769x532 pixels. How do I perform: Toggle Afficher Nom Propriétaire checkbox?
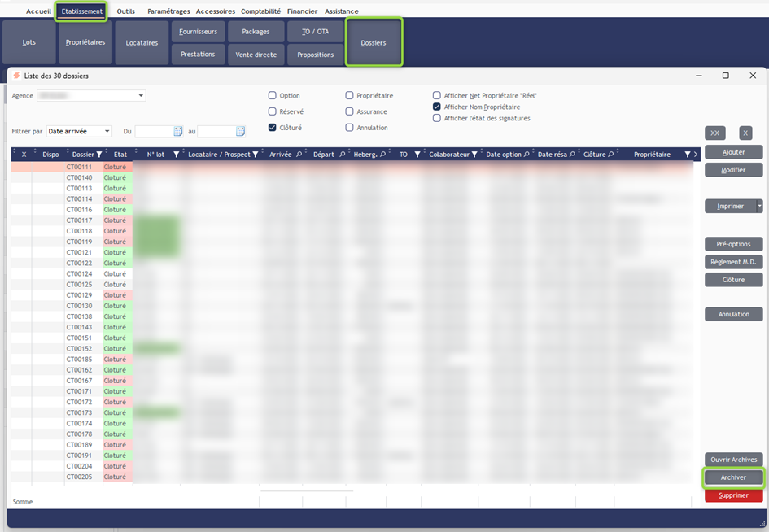[x=437, y=107]
